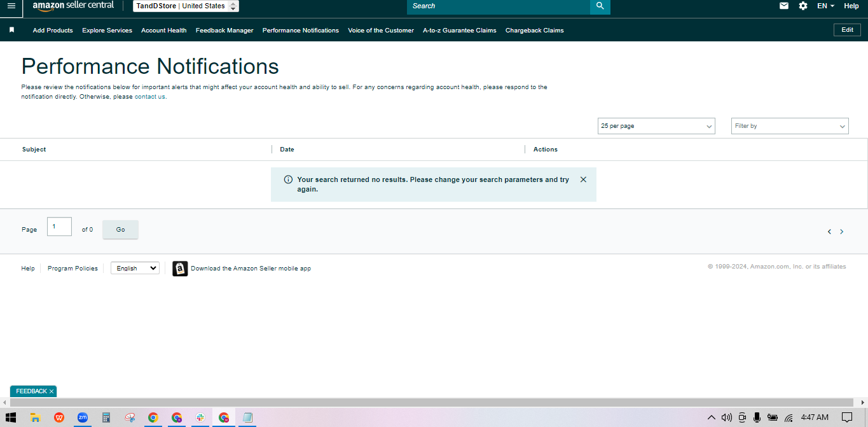Click the battery tray icon

click(773, 417)
